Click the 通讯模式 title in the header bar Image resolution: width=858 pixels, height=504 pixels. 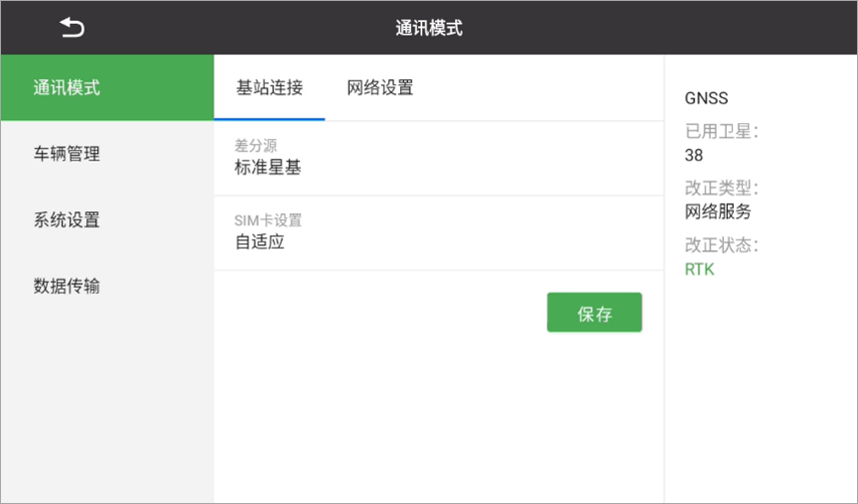click(429, 28)
